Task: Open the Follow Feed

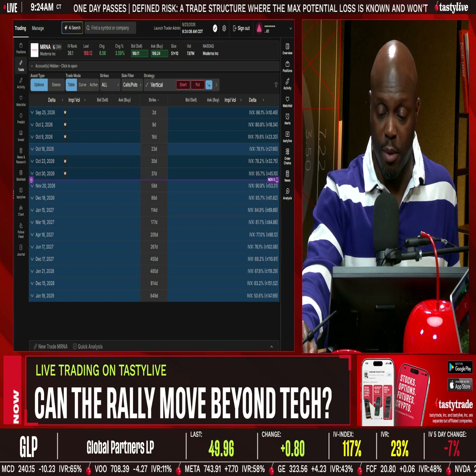Action: pyautogui.click(x=21, y=231)
